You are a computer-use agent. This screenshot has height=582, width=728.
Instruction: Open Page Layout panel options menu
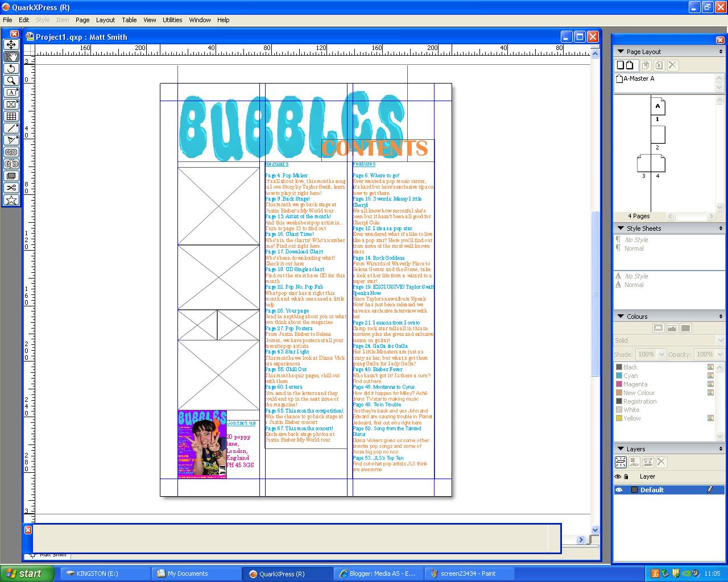point(721,52)
